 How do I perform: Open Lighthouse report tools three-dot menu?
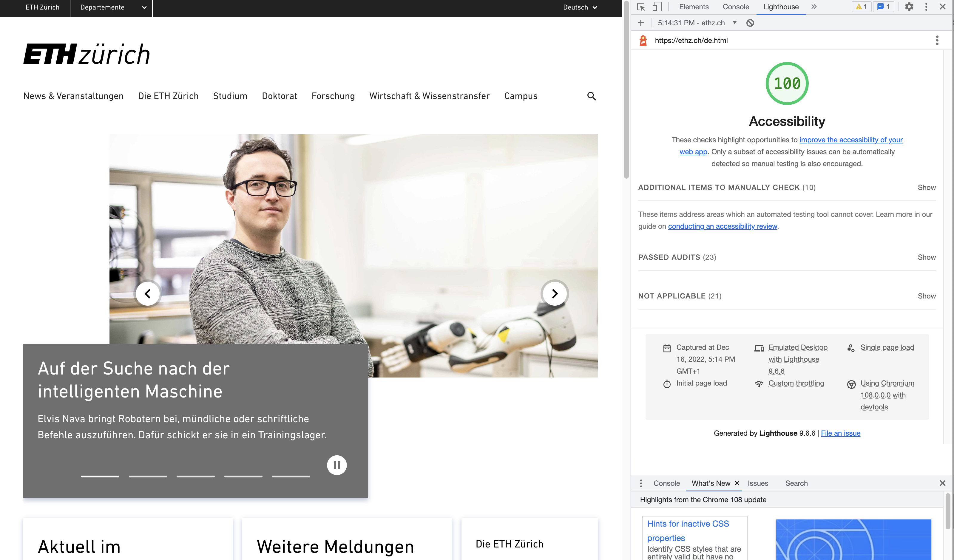(937, 40)
